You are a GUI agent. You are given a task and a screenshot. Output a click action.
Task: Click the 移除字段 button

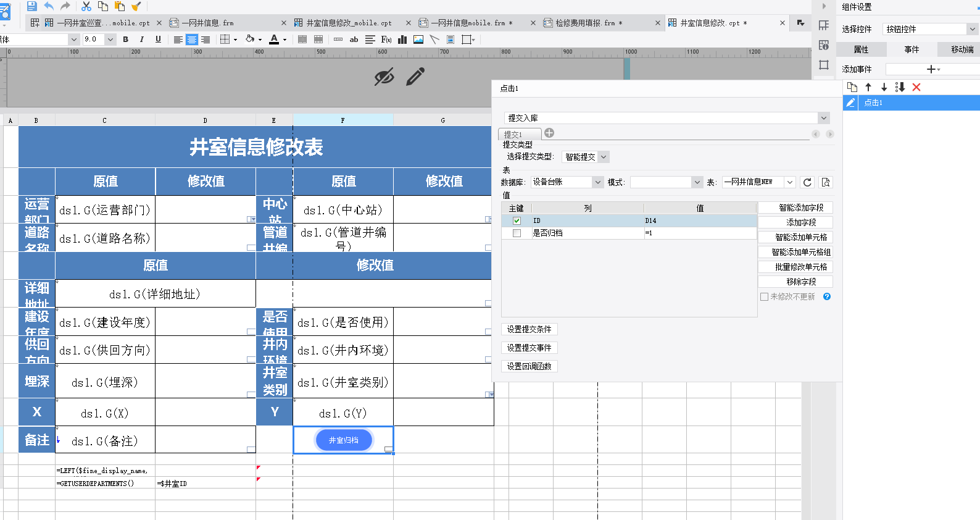pyautogui.click(x=795, y=282)
